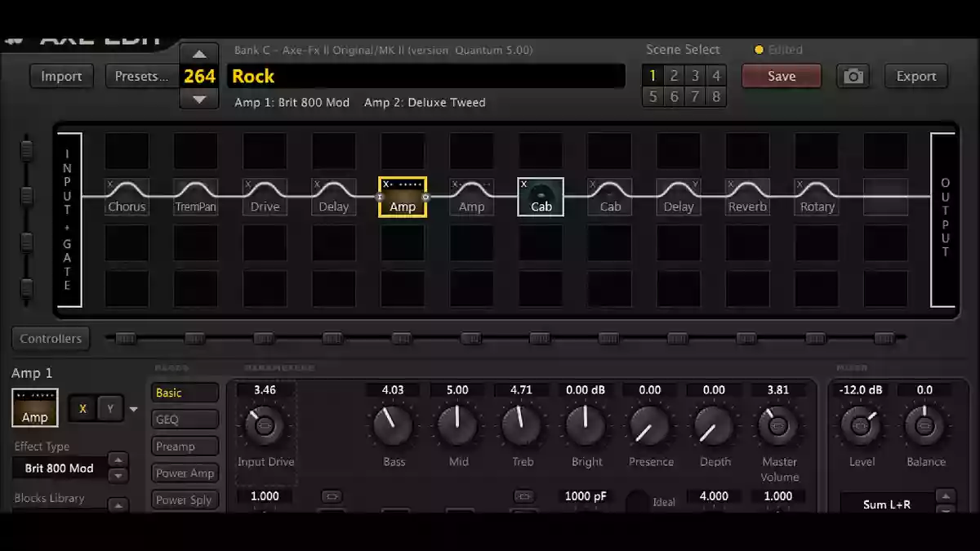Step to next preset with up arrow

tap(199, 54)
